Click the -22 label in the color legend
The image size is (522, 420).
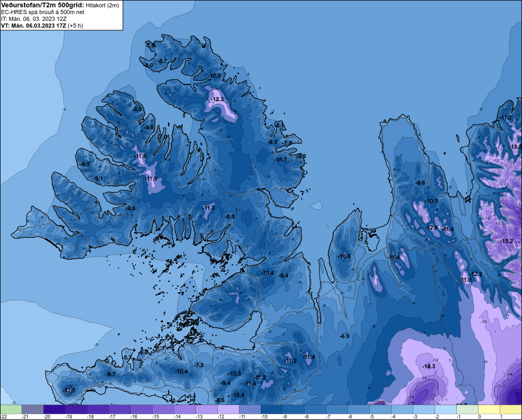pos(4,417)
